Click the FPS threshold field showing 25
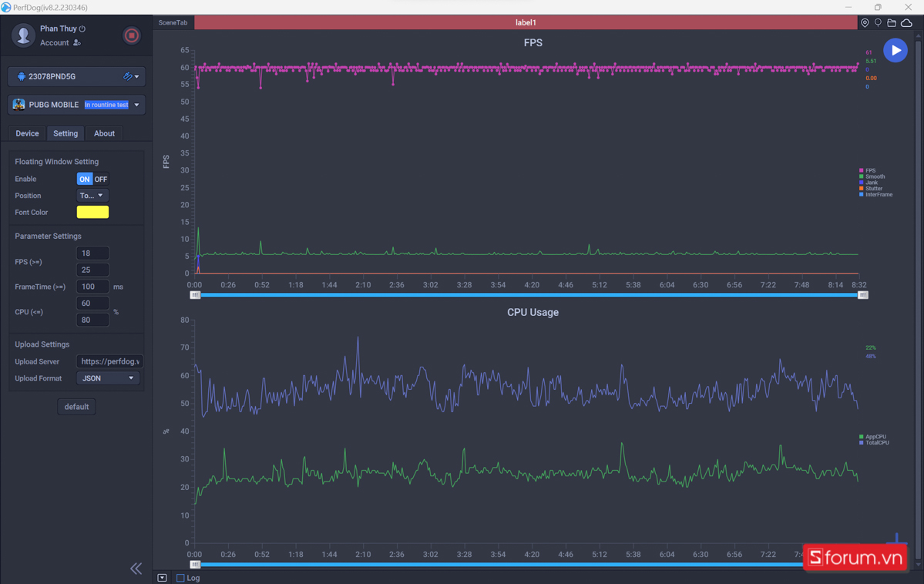The image size is (924, 584). click(x=92, y=270)
